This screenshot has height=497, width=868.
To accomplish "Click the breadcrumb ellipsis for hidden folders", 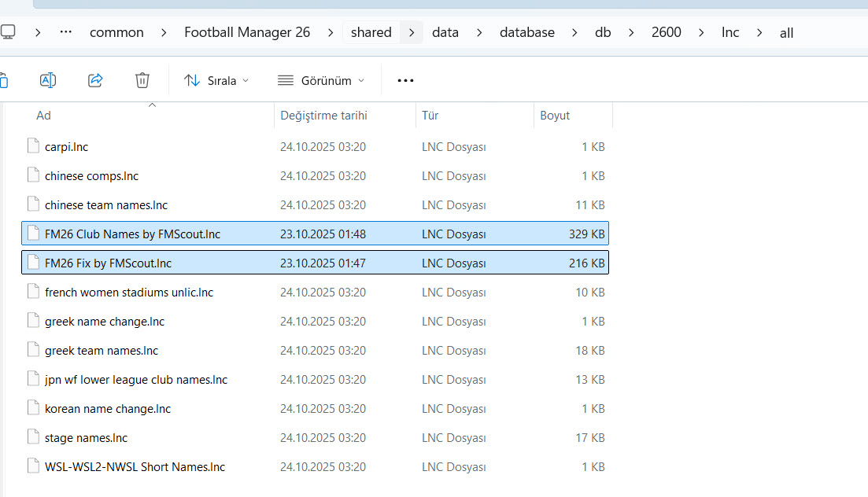I will tap(66, 32).
